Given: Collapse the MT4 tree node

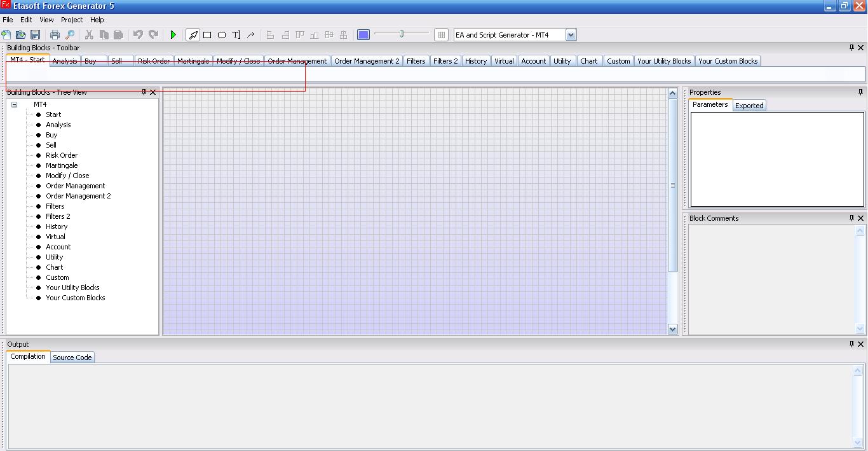Looking at the screenshot, I should click(x=14, y=104).
